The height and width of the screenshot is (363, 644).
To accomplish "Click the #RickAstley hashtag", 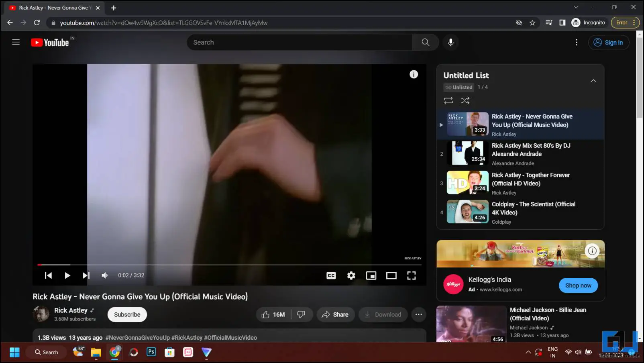I will 187,338.
